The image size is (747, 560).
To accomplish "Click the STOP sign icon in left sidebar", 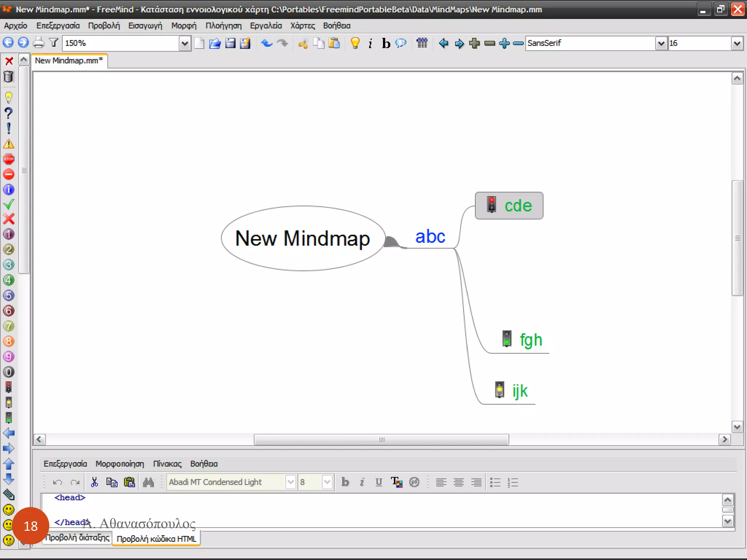I will click(9, 159).
